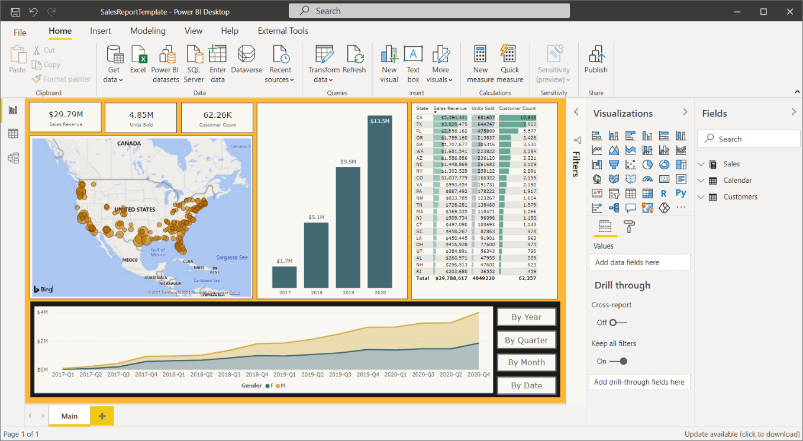Expand the Customers table in Fields

point(701,197)
